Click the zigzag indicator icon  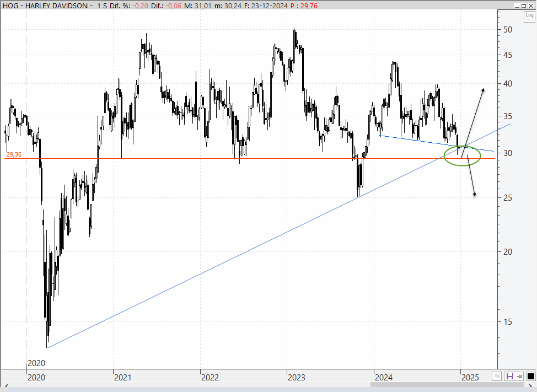497,376
